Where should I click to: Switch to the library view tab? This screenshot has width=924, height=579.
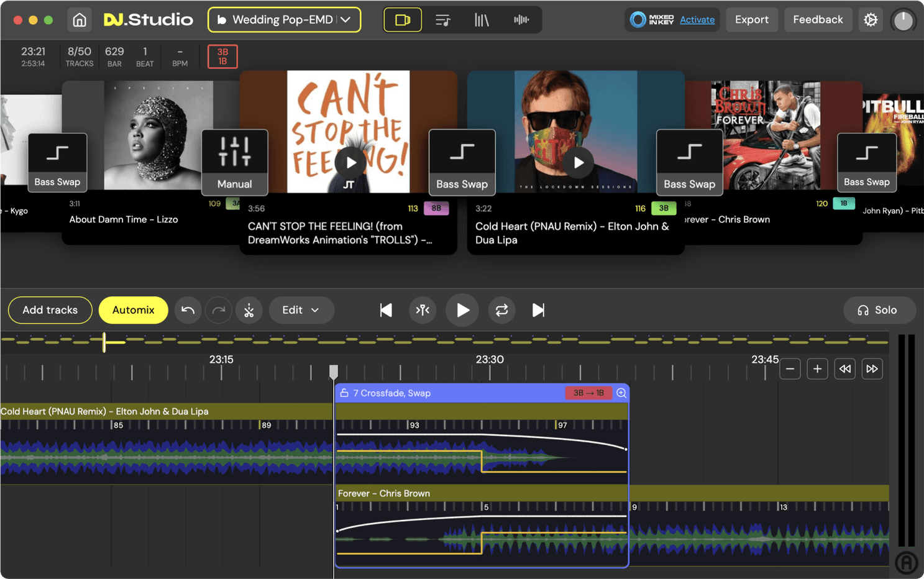coord(482,20)
